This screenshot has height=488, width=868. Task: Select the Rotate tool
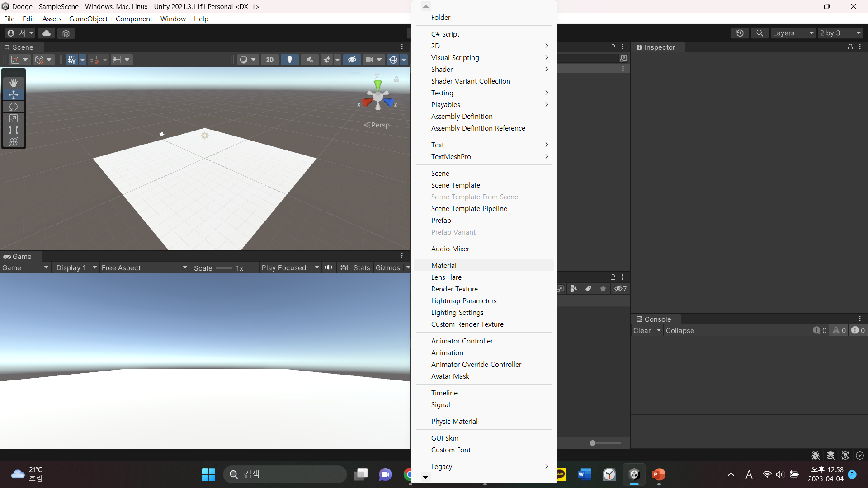pyautogui.click(x=14, y=107)
